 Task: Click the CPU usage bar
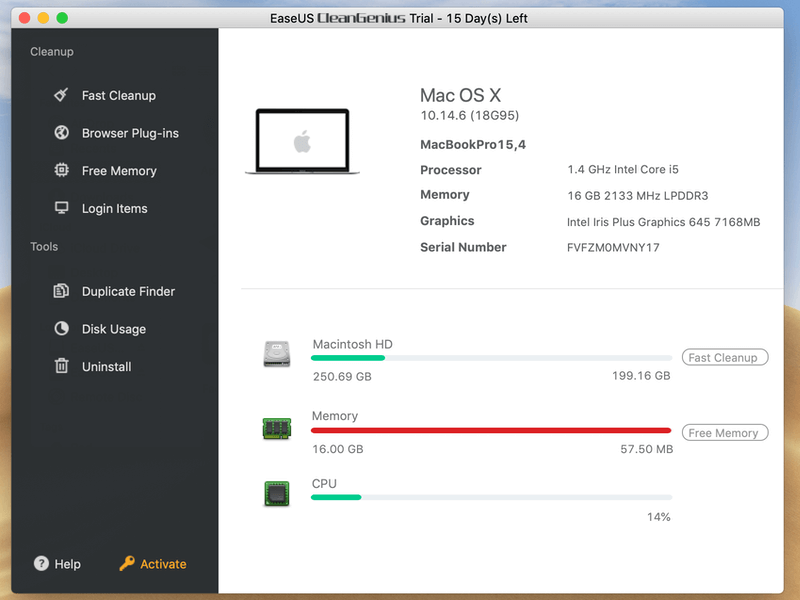pyautogui.click(x=491, y=497)
